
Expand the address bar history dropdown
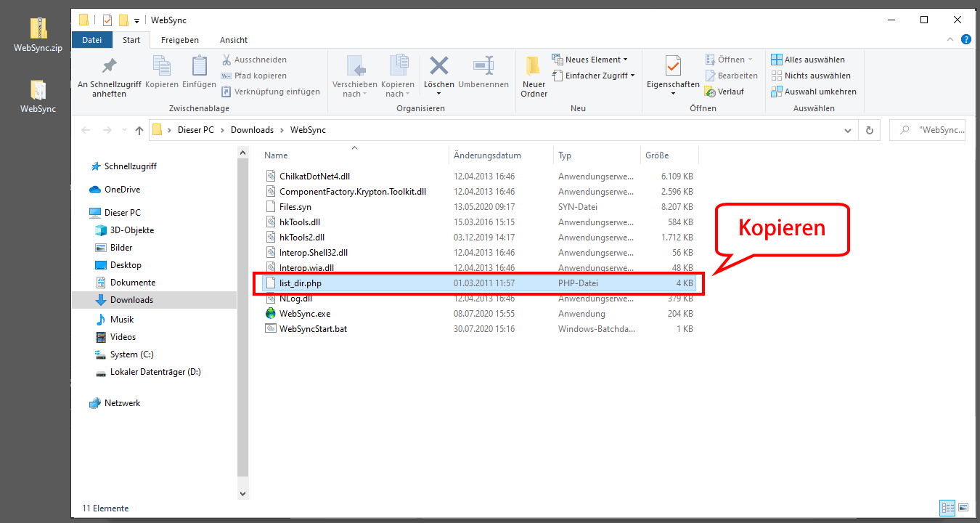(848, 130)
